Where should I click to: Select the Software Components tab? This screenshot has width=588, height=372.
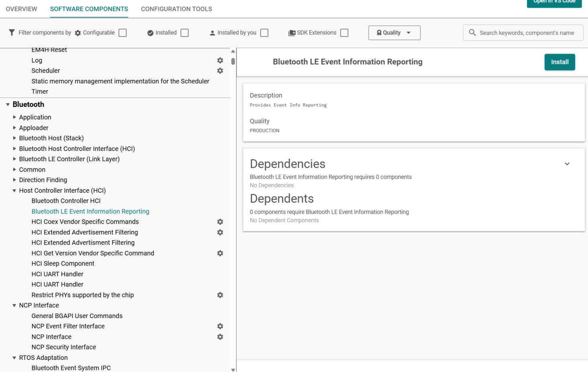[x=89, y=9]
